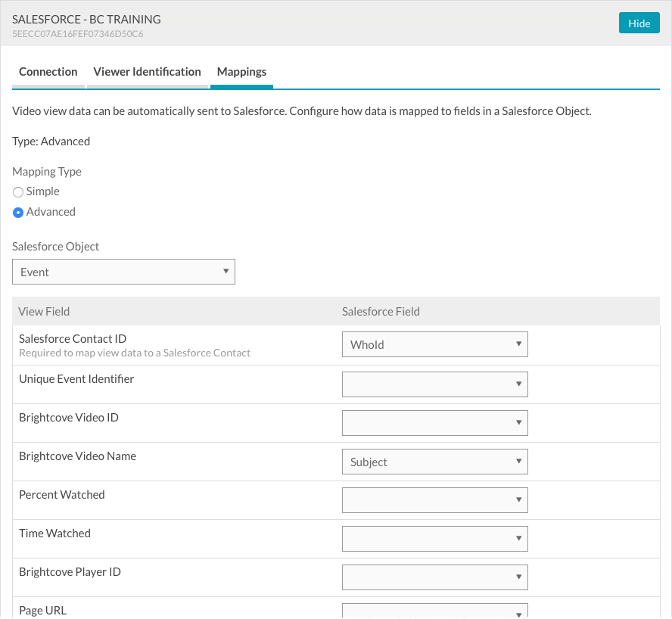Click the SALESFORCE - BC TRAINING title

(86, 19)
